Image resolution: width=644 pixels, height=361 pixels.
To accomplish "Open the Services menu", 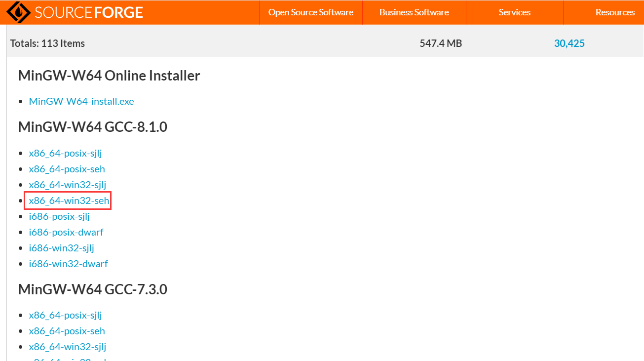I will pos(514,12).
